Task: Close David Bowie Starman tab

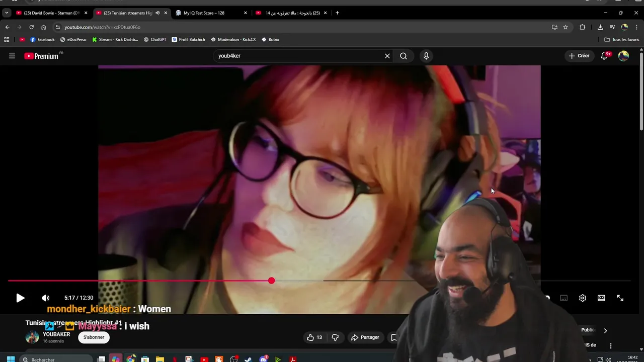Action: tap(86, 13)
